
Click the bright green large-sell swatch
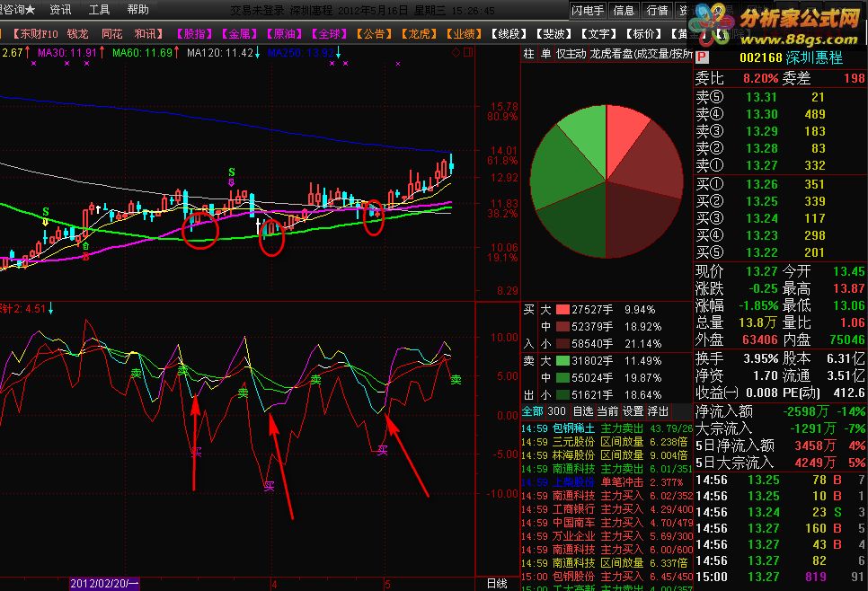pos(562,361)
